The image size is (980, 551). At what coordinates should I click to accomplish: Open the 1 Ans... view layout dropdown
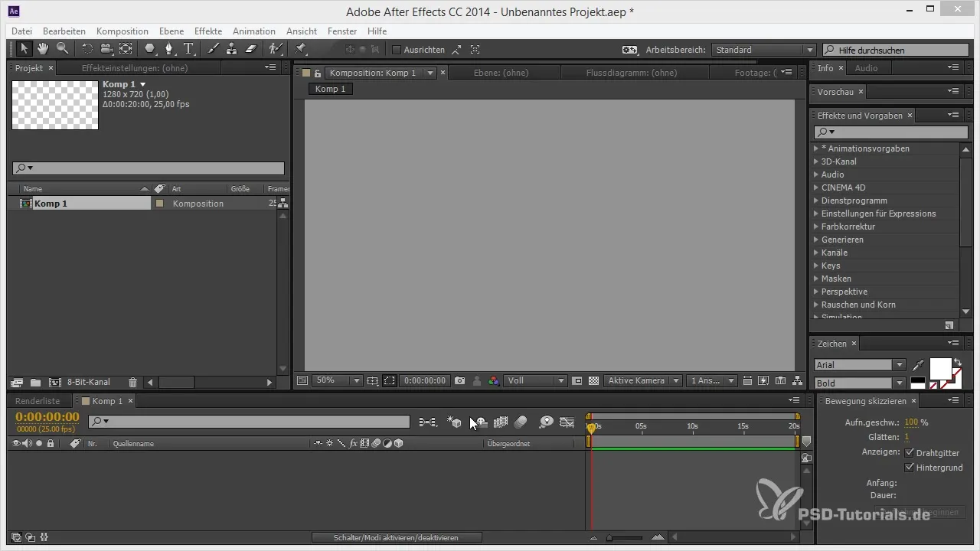[712, 380]
